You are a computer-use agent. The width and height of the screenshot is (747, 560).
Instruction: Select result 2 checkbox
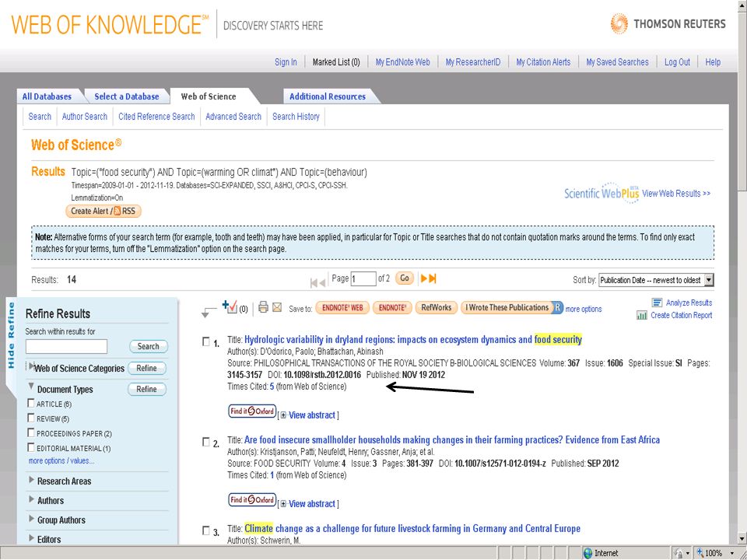click(205, 443)
